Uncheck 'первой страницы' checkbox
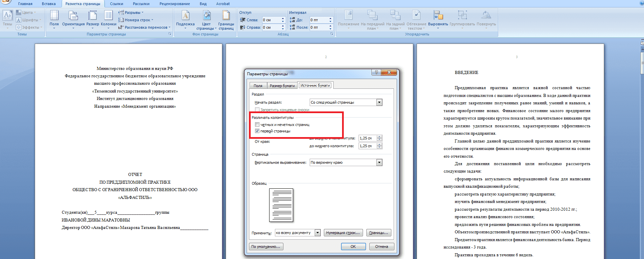This screenshot has height=259, width=644. [x=257, y=131]
